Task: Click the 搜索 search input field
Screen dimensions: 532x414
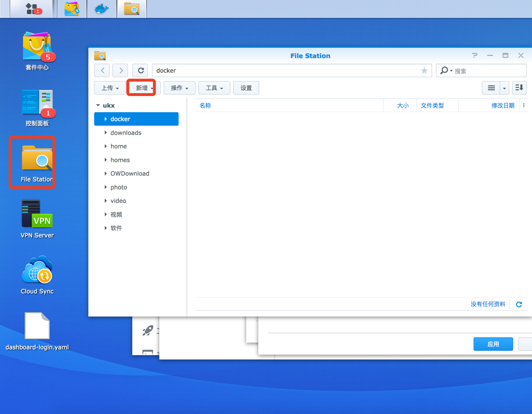Action: click(x=488, y=71)
